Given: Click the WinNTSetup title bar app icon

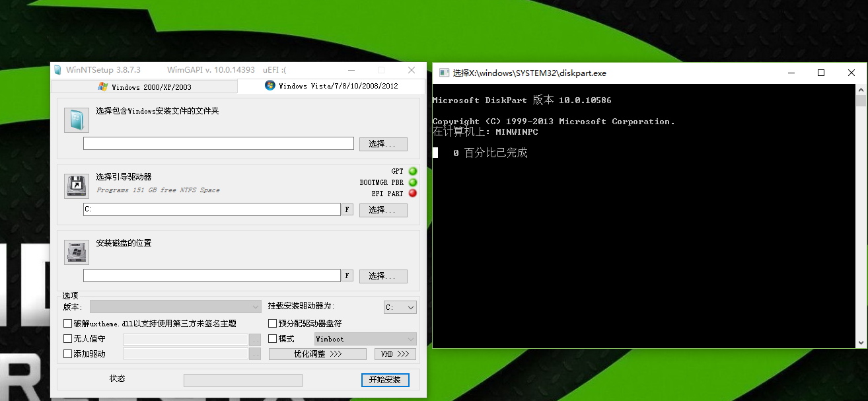Looking at the screenshot, I should (x=58, y=70).
